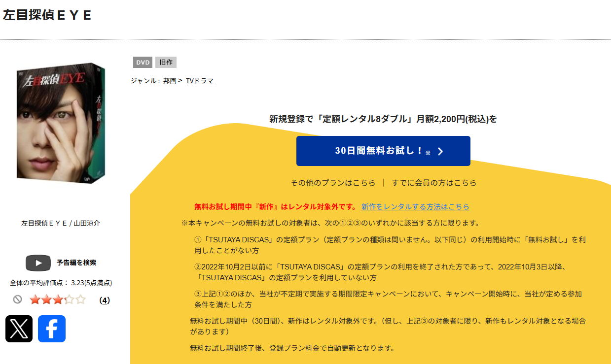Click the 左目探偵ＥＹＥ / 山田涼介 caption
The image size is (611, 364).
tap(61, 223)
